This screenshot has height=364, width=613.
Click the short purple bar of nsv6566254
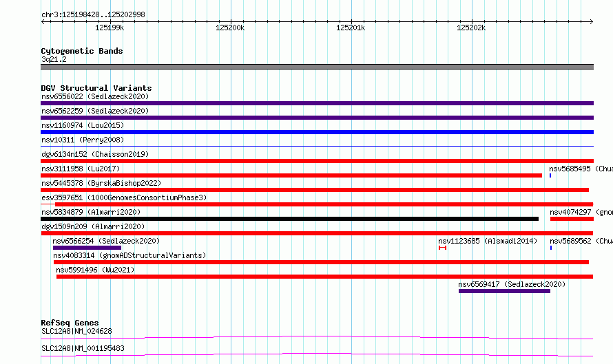(87, 248)
